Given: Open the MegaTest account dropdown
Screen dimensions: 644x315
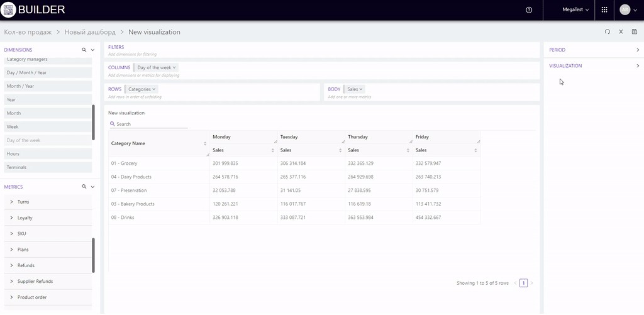Looking at the screenshot, I should point(575,10).
